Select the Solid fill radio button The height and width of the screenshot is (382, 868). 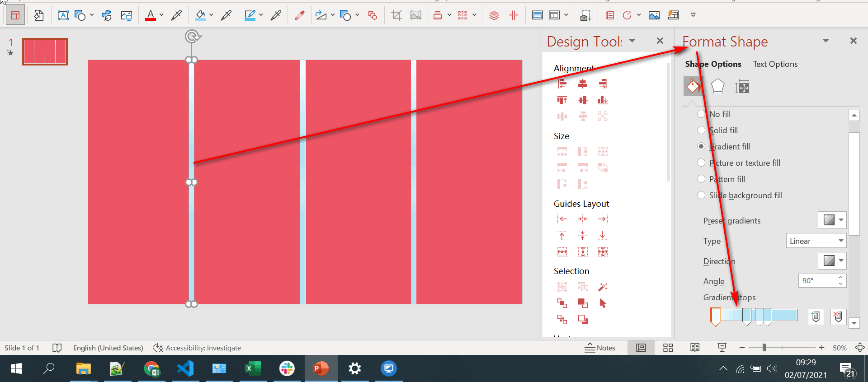[701, 130]
